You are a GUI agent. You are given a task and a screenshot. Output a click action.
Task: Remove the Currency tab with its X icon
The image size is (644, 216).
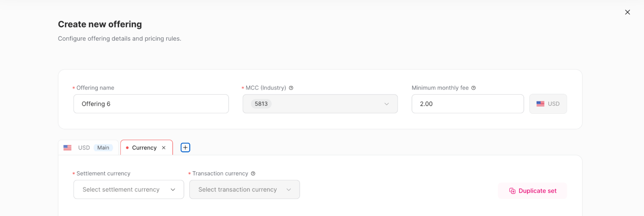coord(164,148)
